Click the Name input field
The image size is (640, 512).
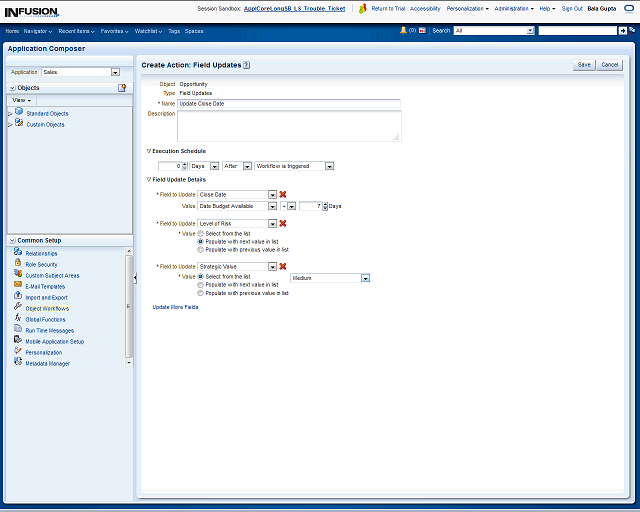[x=288, y=103]
